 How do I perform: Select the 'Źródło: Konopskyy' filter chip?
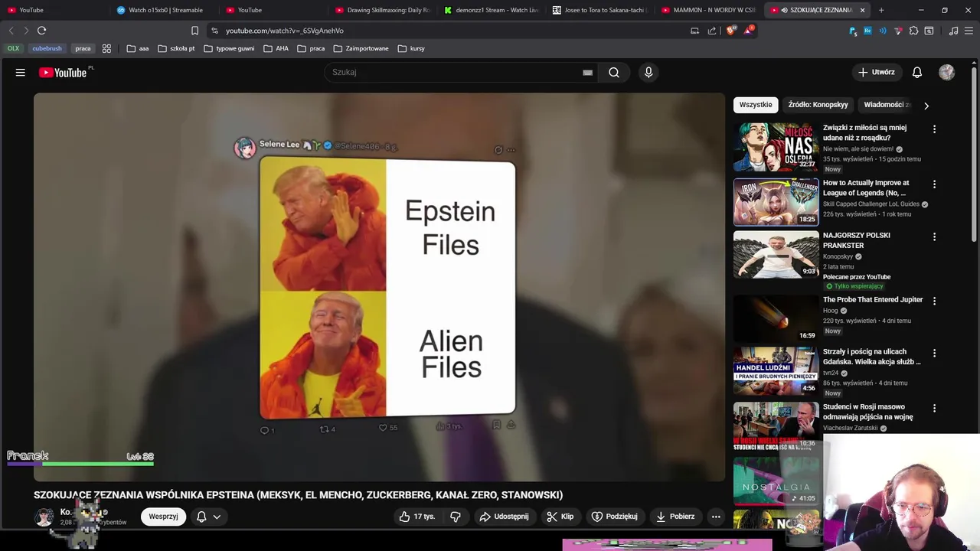[x=818, y=105]
